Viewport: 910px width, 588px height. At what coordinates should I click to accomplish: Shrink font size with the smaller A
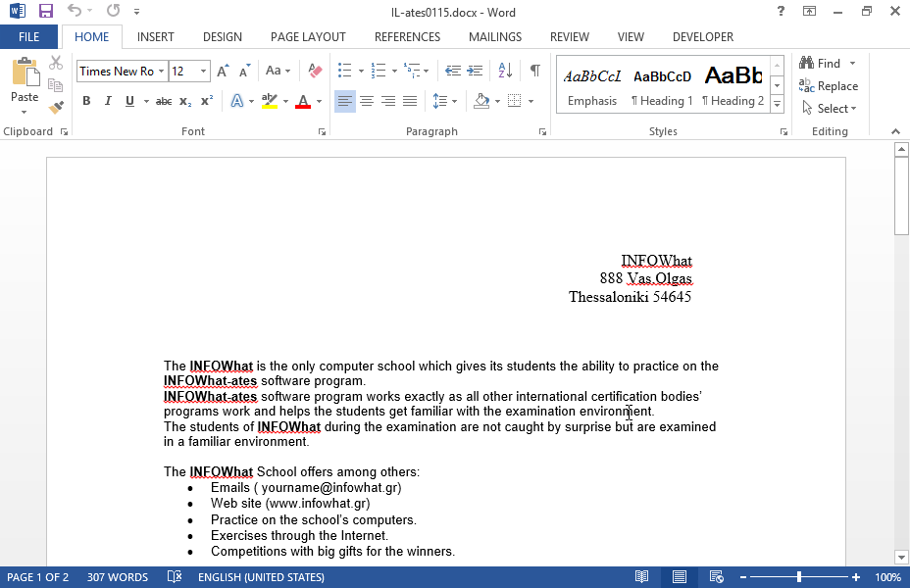click(x=244, y=71)
